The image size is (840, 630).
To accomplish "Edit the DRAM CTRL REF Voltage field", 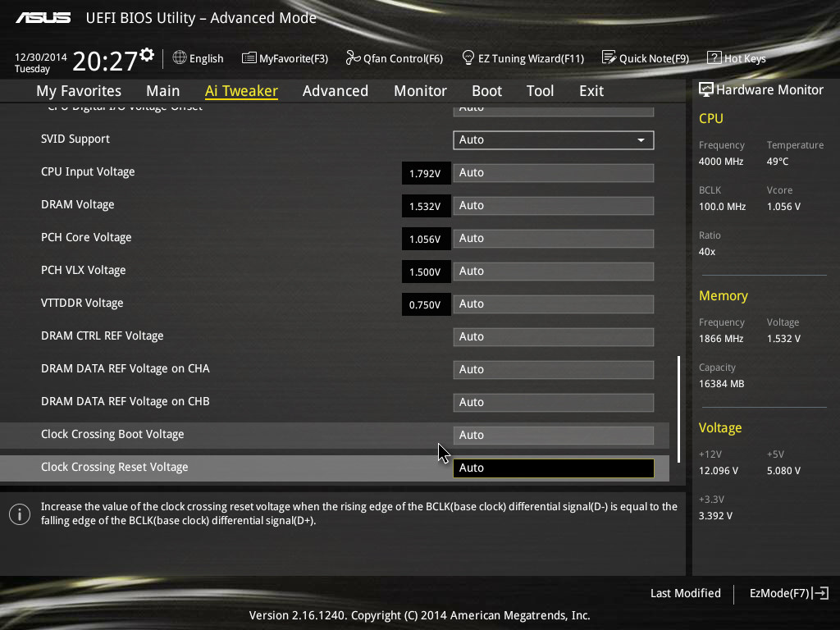I will (x=554, y=337).
